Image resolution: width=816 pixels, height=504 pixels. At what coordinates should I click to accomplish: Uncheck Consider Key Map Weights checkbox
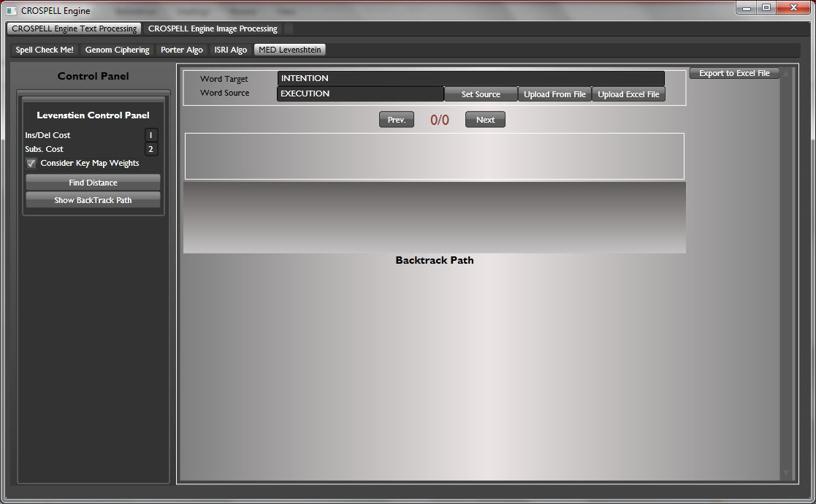click(31, 164)
